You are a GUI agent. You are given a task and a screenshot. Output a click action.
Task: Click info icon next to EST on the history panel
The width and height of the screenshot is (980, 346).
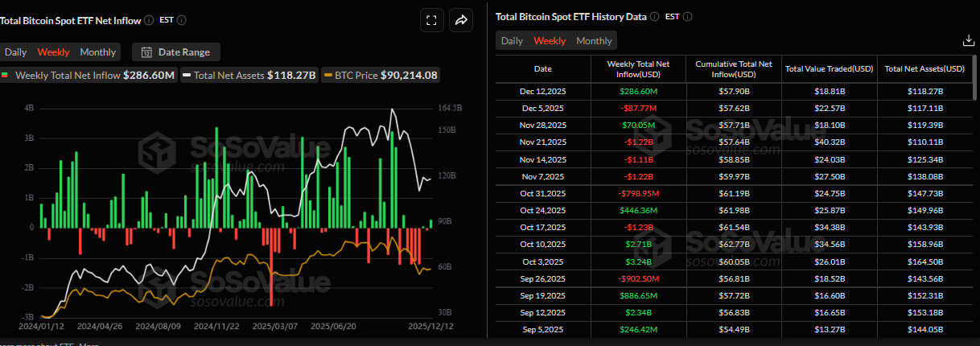(x=687, y=16)
